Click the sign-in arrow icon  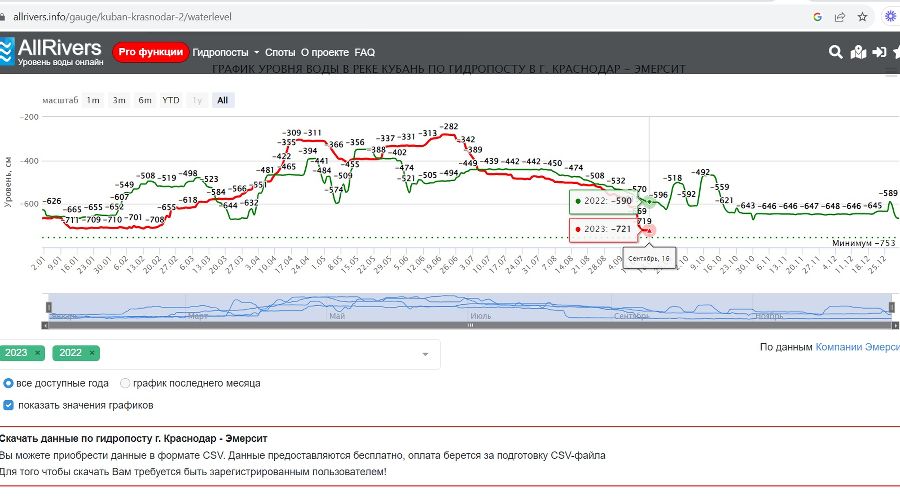pyautogui.click(x=879, y=52)
